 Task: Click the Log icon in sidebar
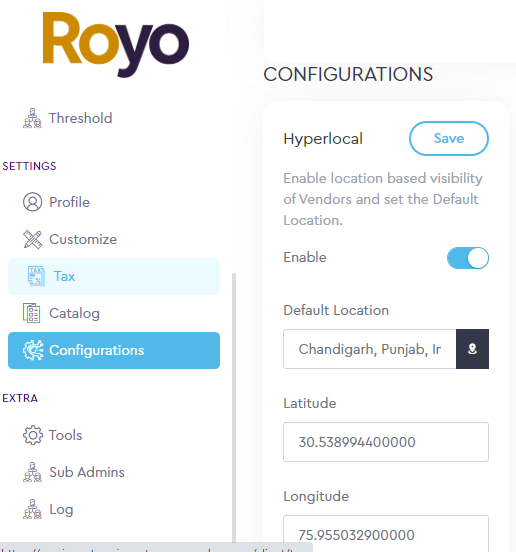pos(32,509)
